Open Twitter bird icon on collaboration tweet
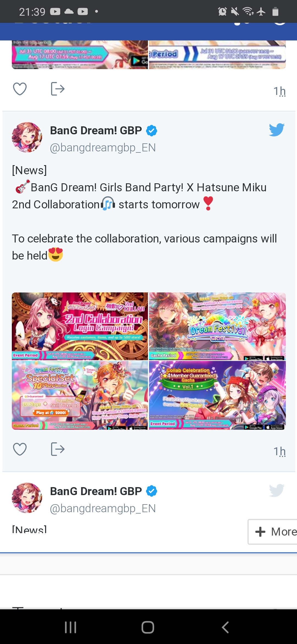 pos(277,130)
